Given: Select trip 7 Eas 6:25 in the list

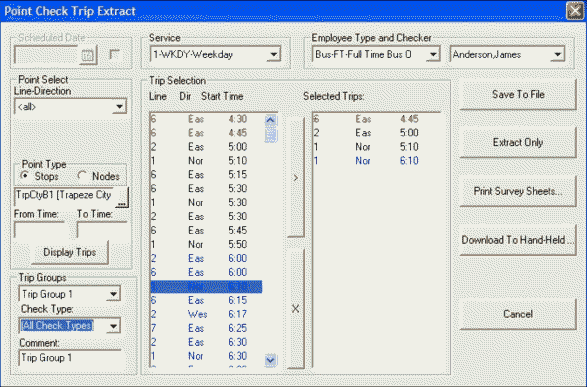Looking at the screenshot, I should pyautogui.click(x=207, y=328).
